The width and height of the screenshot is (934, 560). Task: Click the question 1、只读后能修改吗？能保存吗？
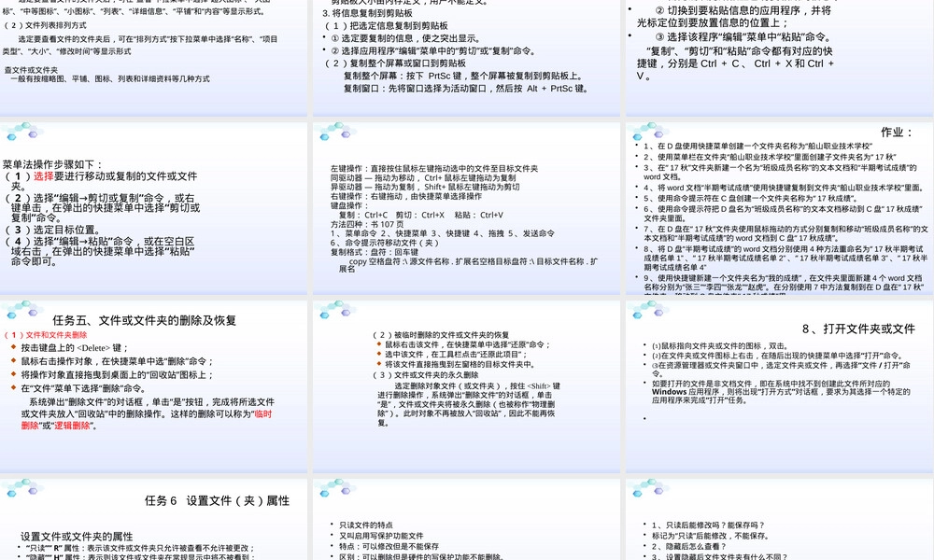click(708, 525)
